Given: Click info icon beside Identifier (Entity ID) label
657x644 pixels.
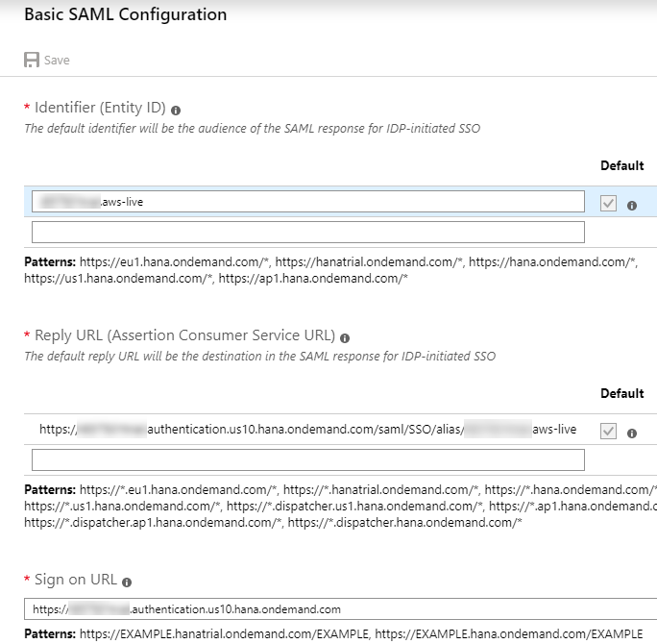Looking at the screenshot, I should tap(176, 110).
